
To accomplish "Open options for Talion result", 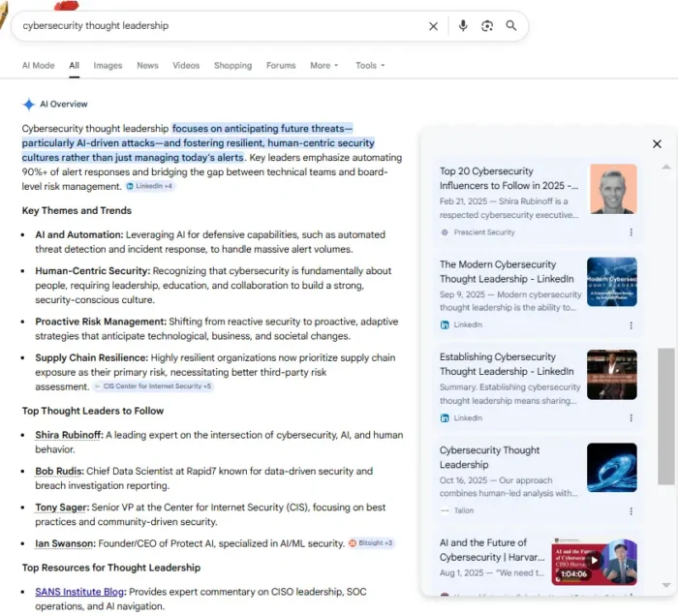I will click(631, 511).
